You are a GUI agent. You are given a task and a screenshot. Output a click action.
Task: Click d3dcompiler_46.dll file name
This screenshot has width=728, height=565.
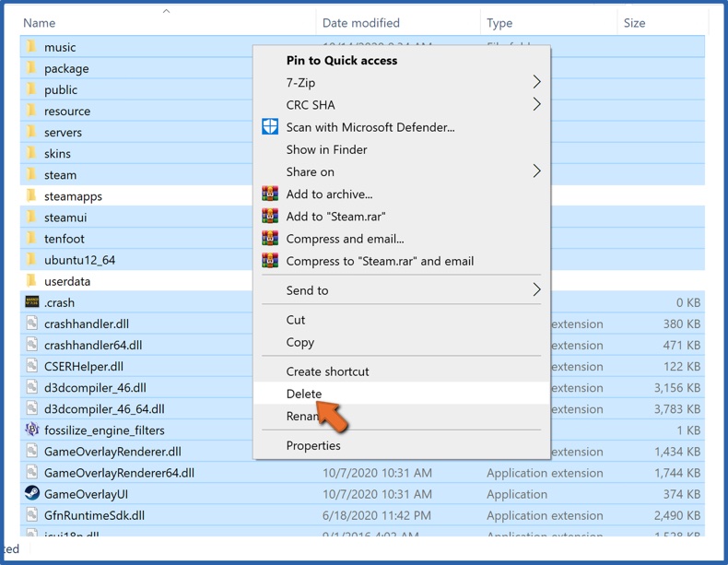[x=95, y=388]
